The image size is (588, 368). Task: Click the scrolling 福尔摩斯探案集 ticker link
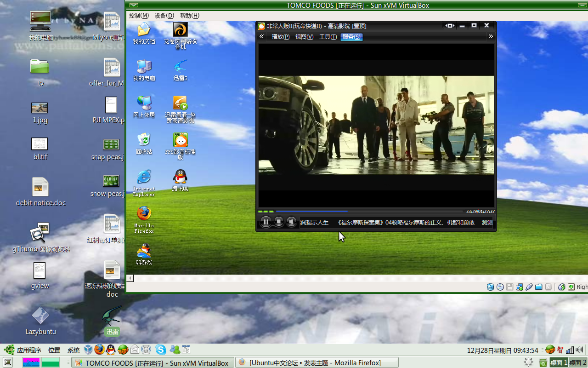406,223
